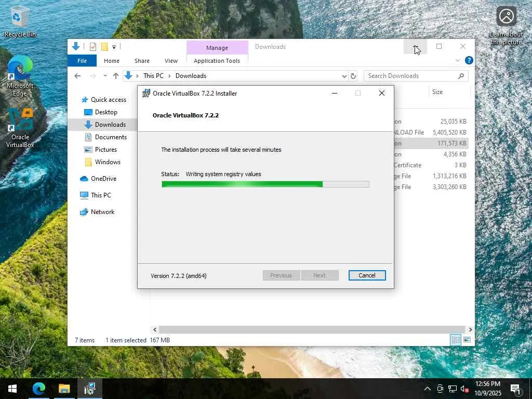Click the Manage contextual tab
This screenshot has width=532, height=399.
coord(217,48)
